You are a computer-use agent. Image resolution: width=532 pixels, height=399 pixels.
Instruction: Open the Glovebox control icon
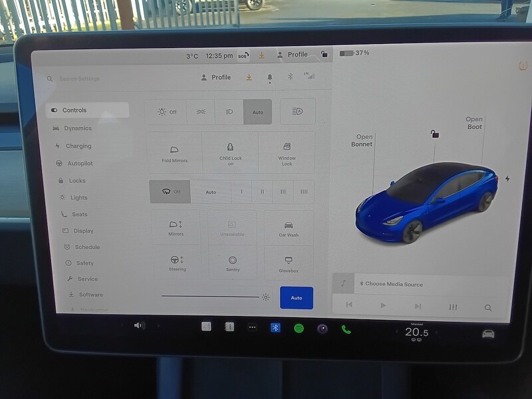pyautogui.click(x=288, y=263)
